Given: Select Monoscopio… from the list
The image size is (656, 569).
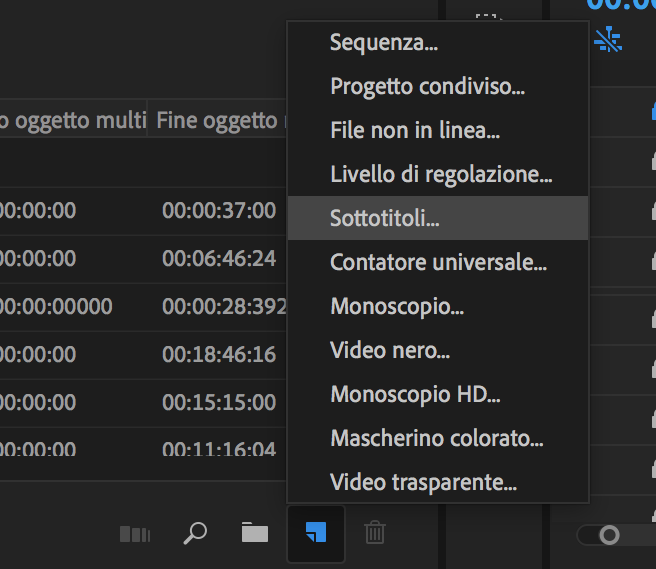Looking at the screenshot, I should tap(397, 307).
